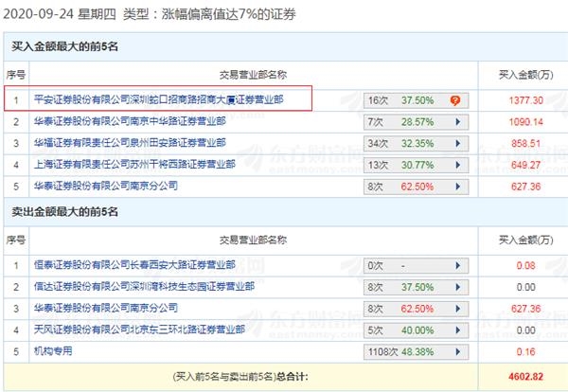The image size is (568, 392).
Task: Open 华泰证券股份有限公司南京中华路证券营业部 link
Action: 130,121
